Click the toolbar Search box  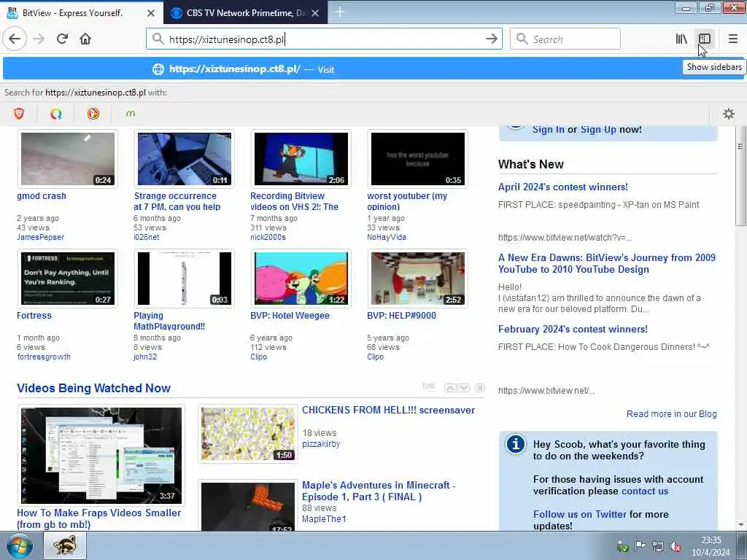[565, 39]
